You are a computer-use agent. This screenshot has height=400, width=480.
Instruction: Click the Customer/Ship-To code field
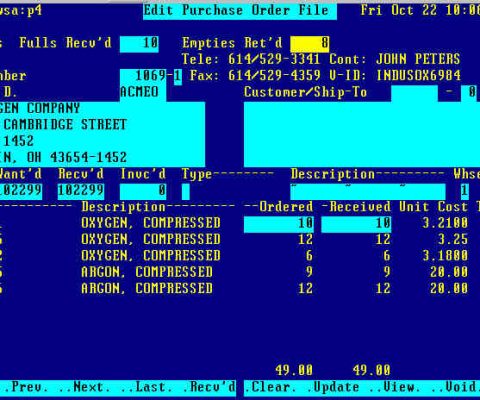click(x=414, y=93)
